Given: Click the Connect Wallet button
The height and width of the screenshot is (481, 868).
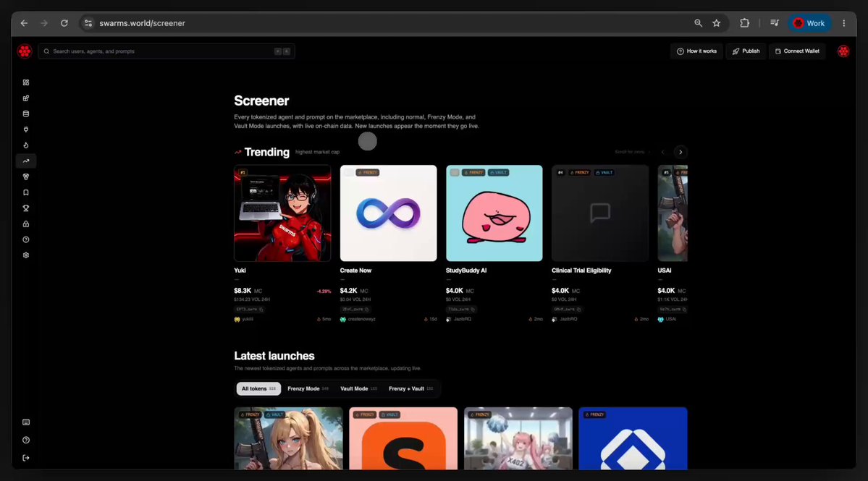Looking at the screenshot, I should point(797,51).
